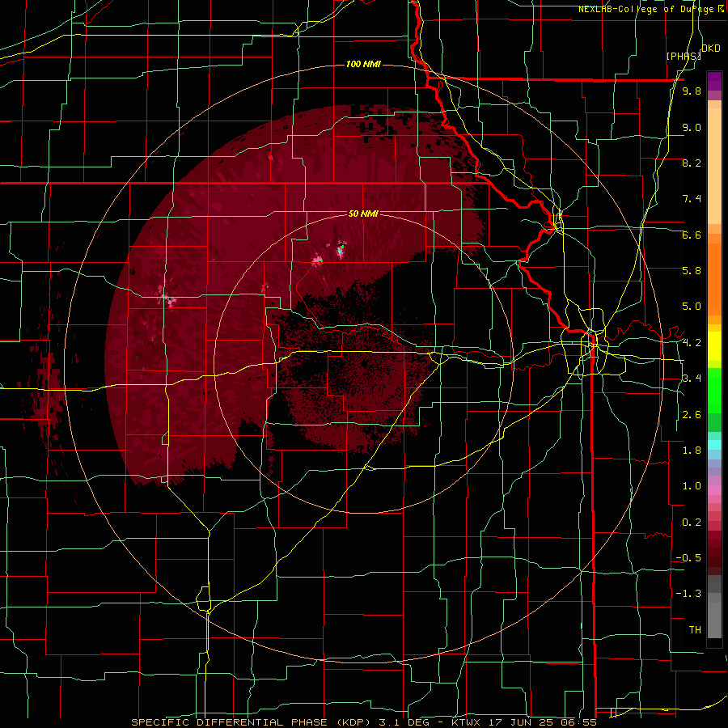The image size is (728, 728).
Task: Click the cyan-green high KDP echo core
Action: click(x=341, y=250)
